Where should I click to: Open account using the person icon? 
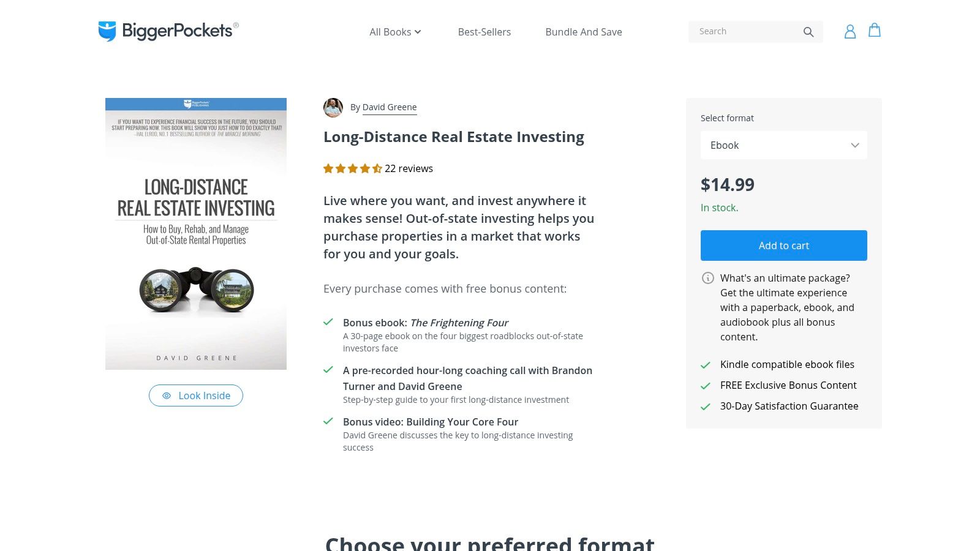tap(850, 31)
